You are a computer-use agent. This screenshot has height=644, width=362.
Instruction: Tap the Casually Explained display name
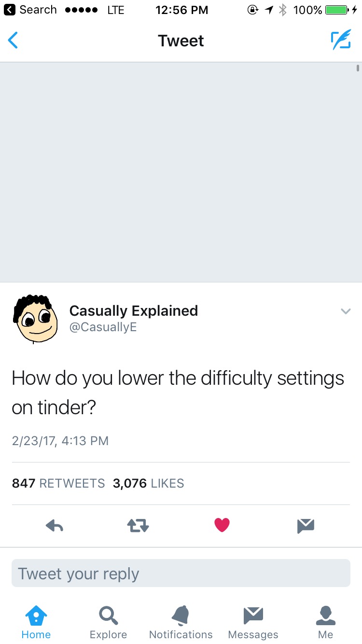click(134, 310)
